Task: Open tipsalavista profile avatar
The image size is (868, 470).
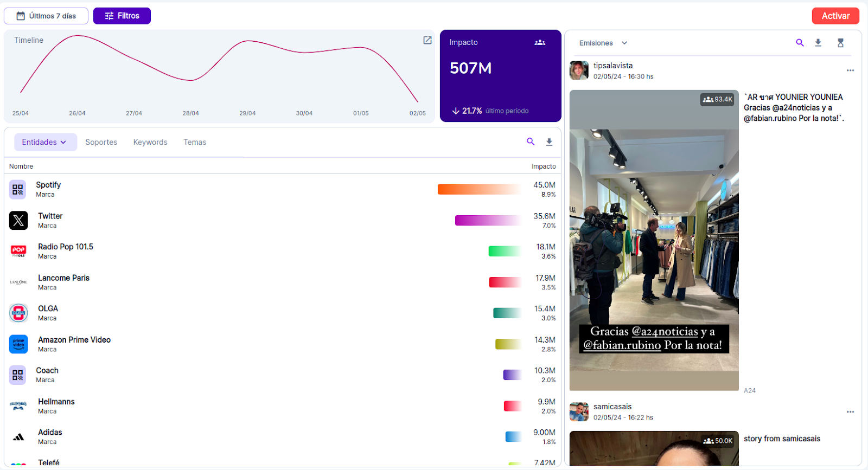Action: pyautogui.click(x=579, y=70)
